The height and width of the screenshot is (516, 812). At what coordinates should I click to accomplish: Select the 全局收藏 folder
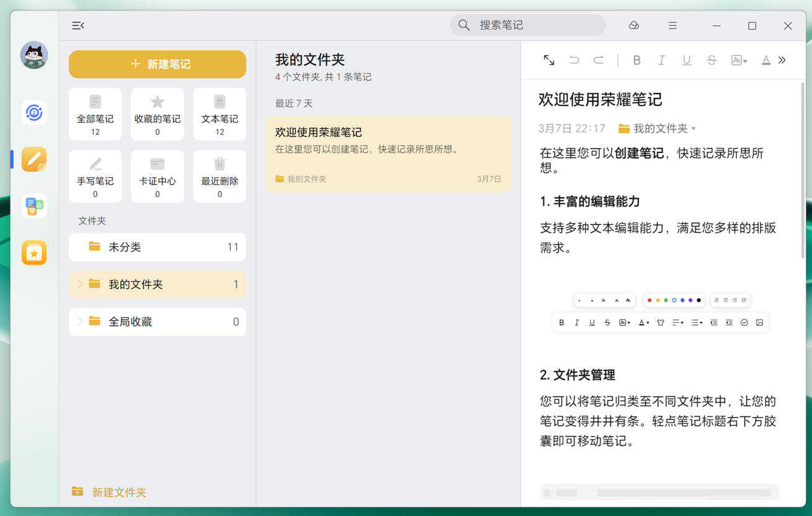click(157, 321)
